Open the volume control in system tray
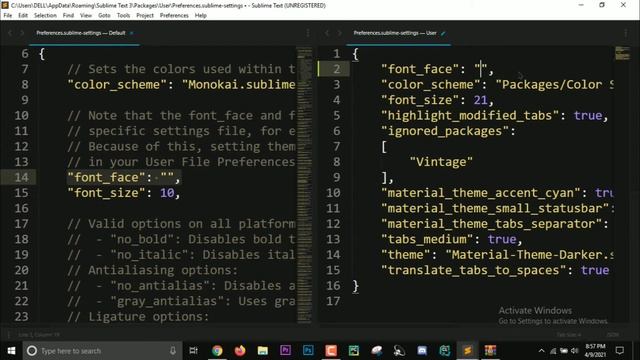This screenshot has height=360, width=640. click(575, 351)
